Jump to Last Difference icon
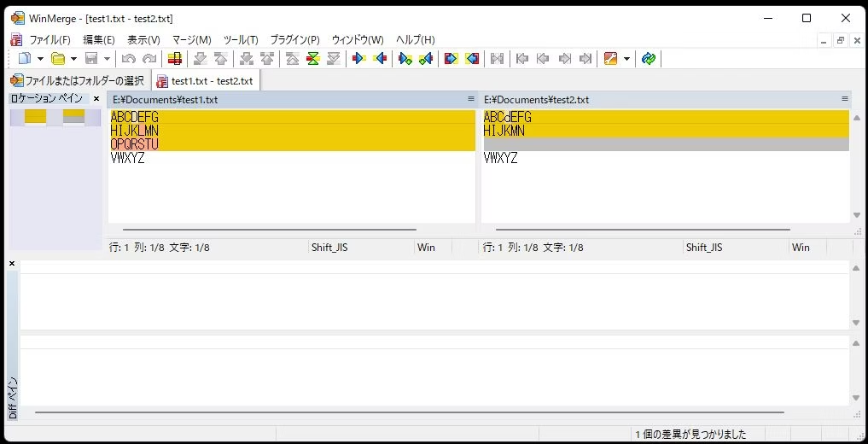The image size is (868, 444). [333, 58]
